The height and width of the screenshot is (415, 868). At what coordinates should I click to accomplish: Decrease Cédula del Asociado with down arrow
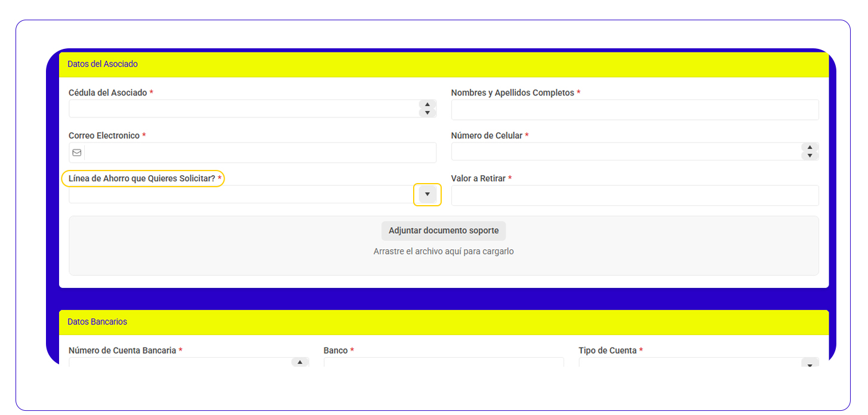coord(427,113)
